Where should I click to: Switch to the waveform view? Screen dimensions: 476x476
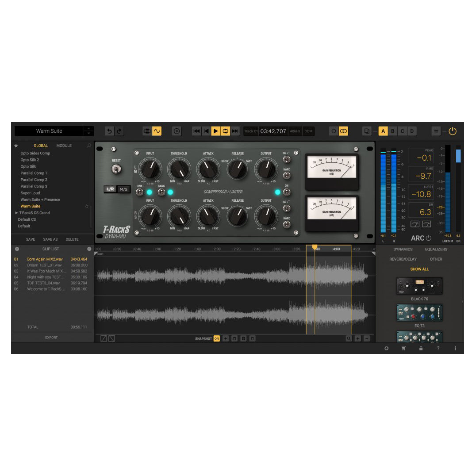(x=157, y=131)
